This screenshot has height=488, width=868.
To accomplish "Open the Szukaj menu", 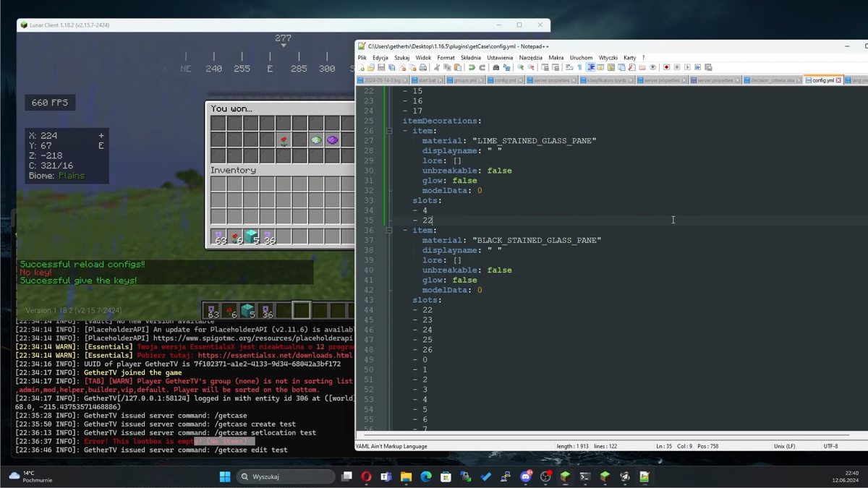I will [402, 58].
